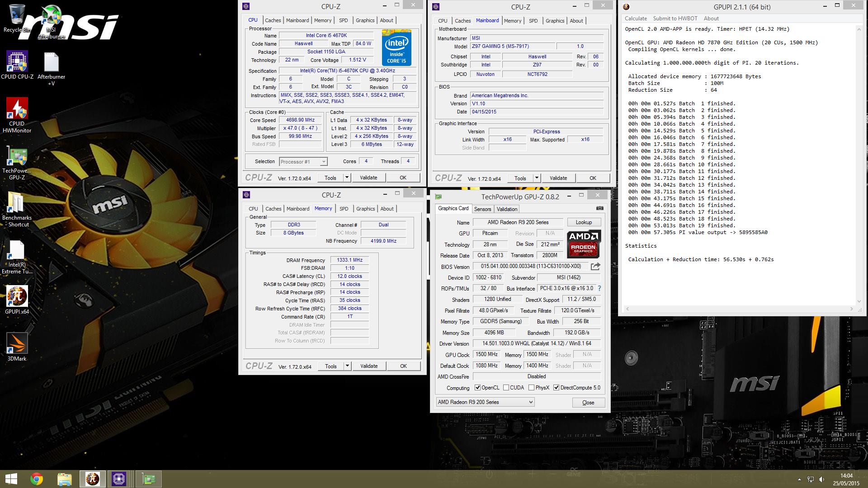Click OK in CPU-Z Mainboard window

(x=593, y=178)
